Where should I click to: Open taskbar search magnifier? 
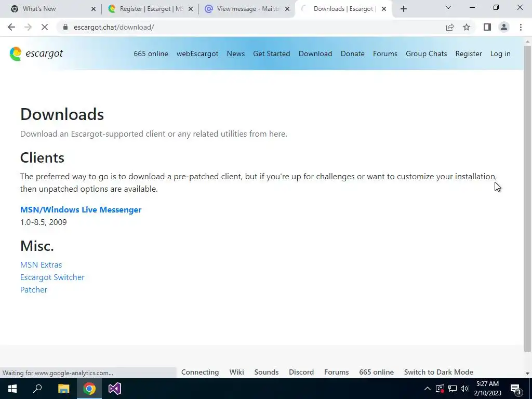pyautogui.click(x=37, y=389)
